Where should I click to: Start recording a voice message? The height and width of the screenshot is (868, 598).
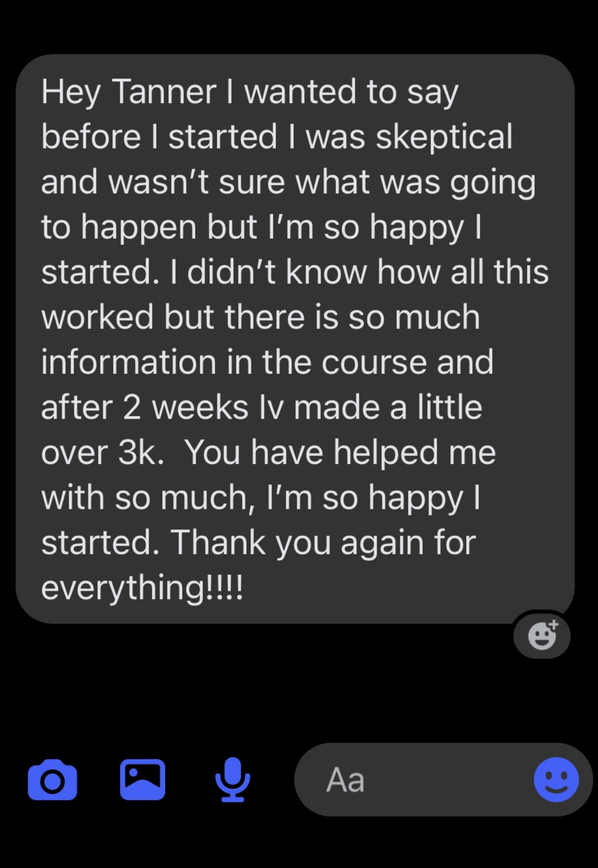tap(232, 779)
